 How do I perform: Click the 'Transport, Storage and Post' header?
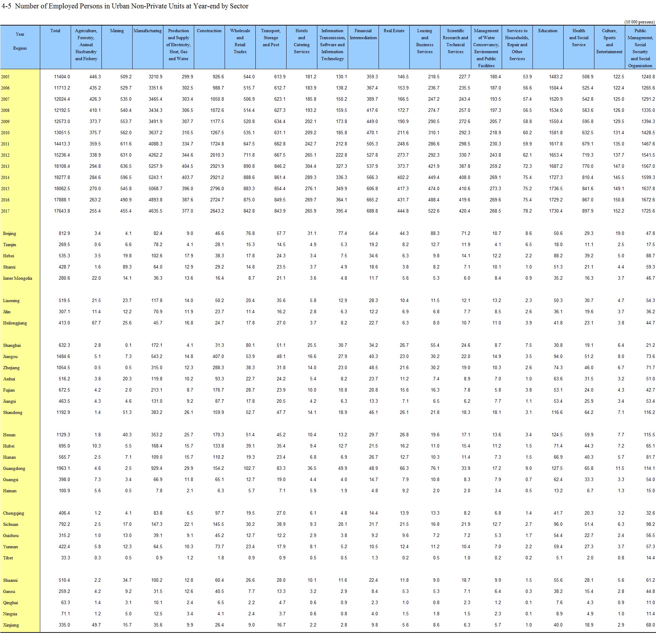click(x=271, y=38)
